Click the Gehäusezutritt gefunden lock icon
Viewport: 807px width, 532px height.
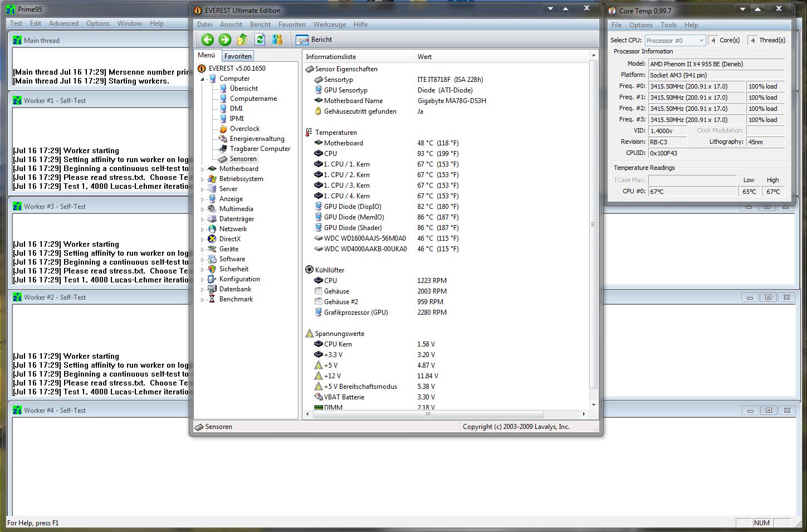pos(318,111)
